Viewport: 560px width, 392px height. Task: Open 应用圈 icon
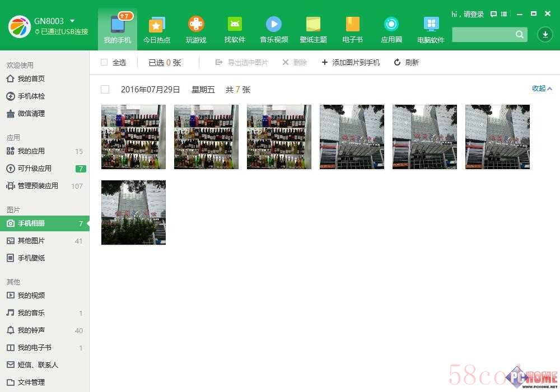click(x=391, y=29)
